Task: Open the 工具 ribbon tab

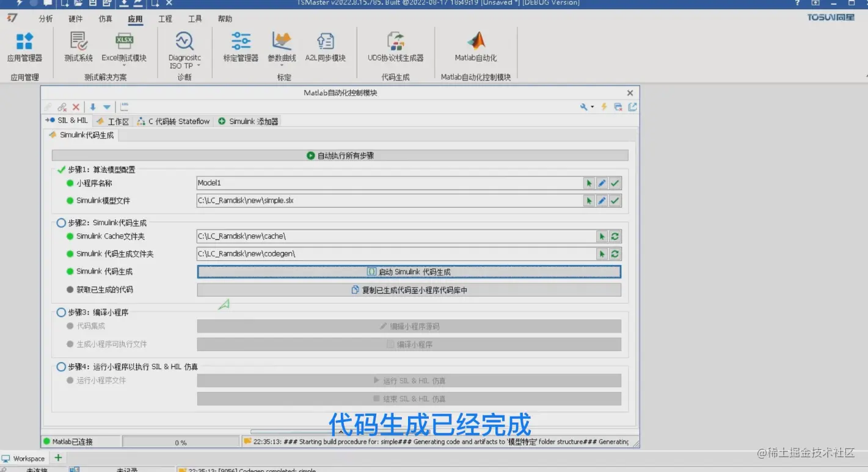Action: (x=195, y=19)
